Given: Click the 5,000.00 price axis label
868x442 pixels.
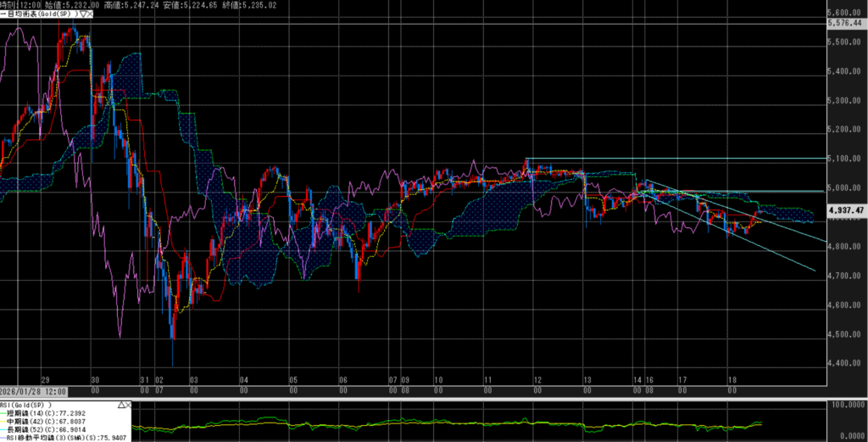Looking at the screenshot, I should point(847,188).
